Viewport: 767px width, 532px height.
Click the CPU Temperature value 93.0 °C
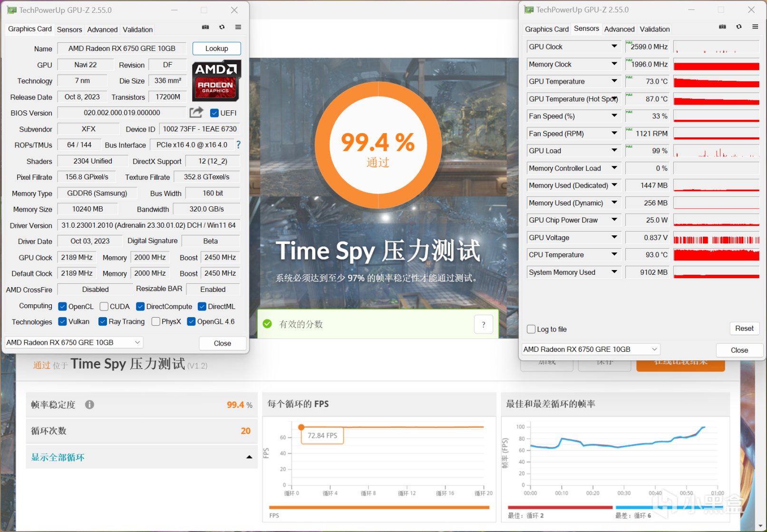647,255
